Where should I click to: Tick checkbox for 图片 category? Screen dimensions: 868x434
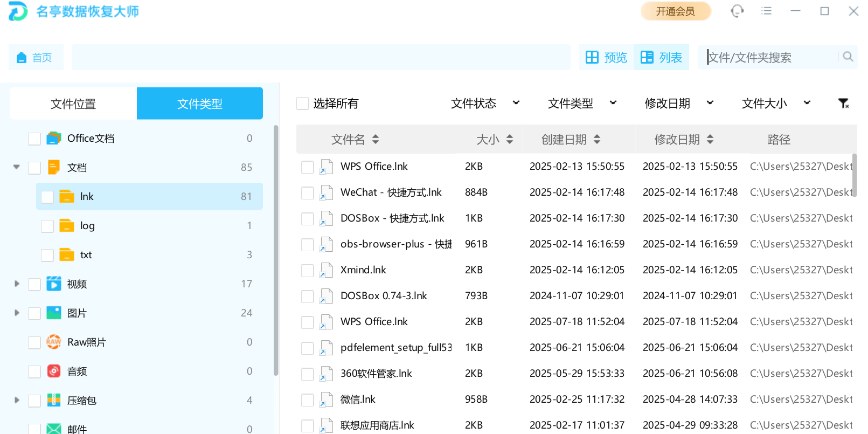tap(34, 313)
